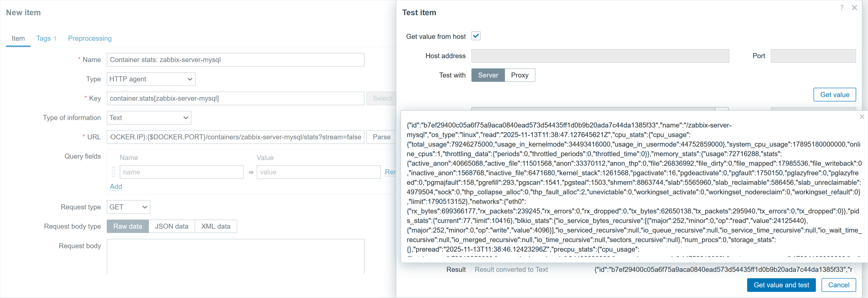Click Add link under query fields
Image resolution: width=868 pixels, height=298 pixels.
[116, 187]
